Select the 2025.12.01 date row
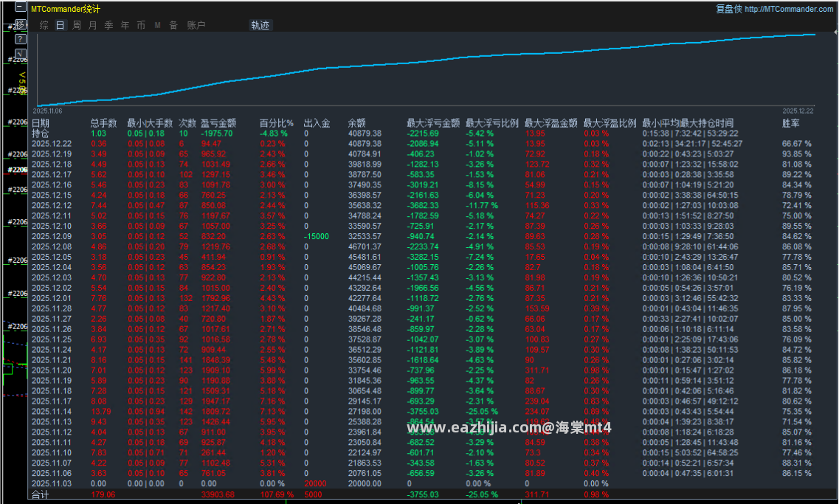 pos(52,298)
